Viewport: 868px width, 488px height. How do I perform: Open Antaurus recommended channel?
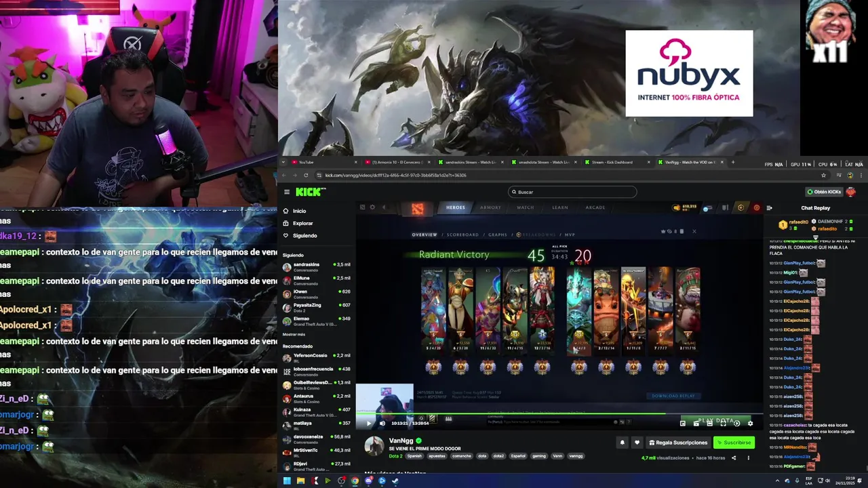(317, 398)
